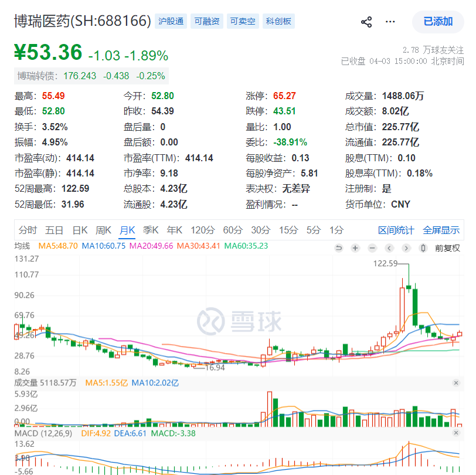
Task: Click the 区间统计 link
Action: (x=396, y=230)
